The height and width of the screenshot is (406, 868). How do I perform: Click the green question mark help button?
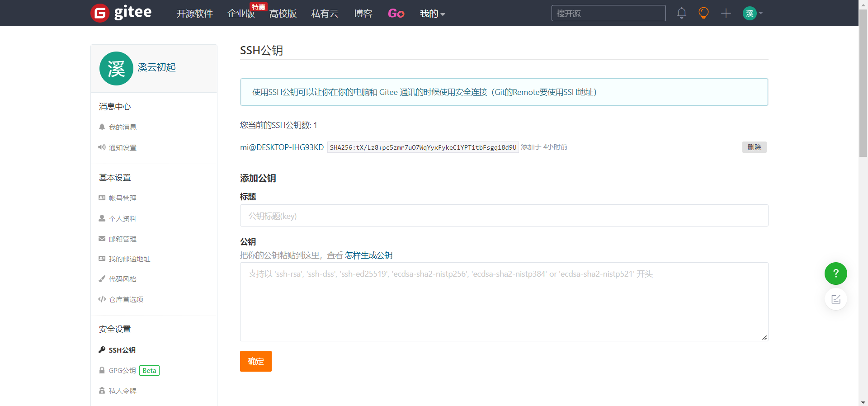pyautogui.click(x=836, y=274)
